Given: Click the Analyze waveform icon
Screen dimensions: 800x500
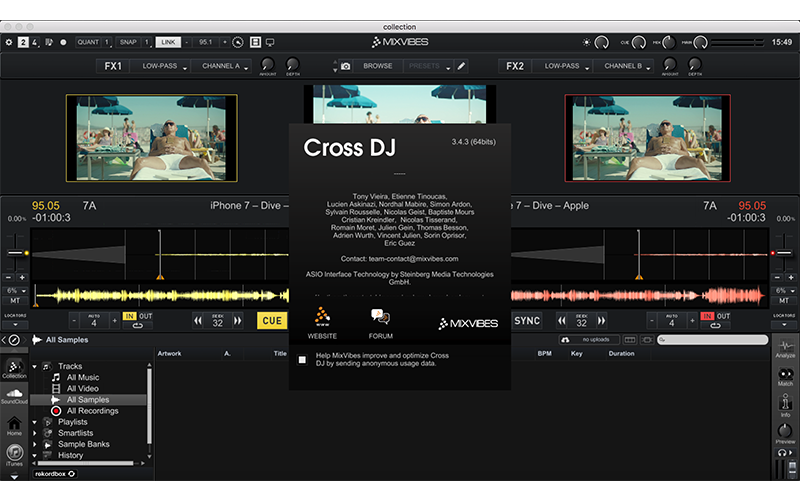Looking at the screenshot, I should pos(785,346).
